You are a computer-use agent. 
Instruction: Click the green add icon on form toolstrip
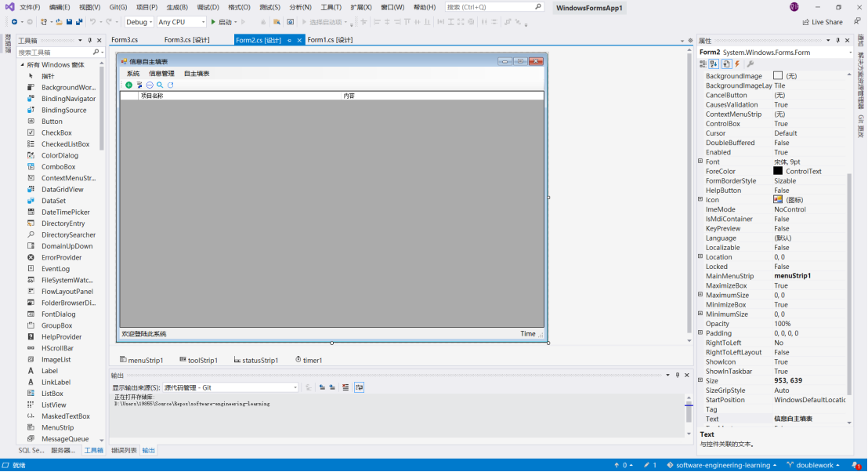click(x=129, y=85)
